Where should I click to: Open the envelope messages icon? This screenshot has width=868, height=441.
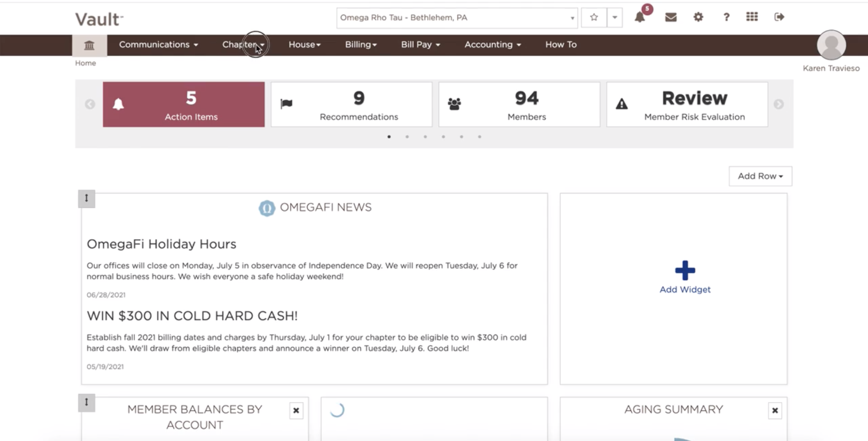point(670,17)
